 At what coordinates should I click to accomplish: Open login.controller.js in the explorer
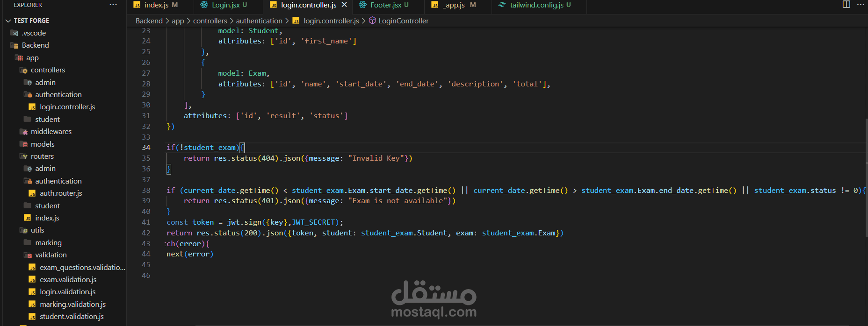[x=67, y=107]
